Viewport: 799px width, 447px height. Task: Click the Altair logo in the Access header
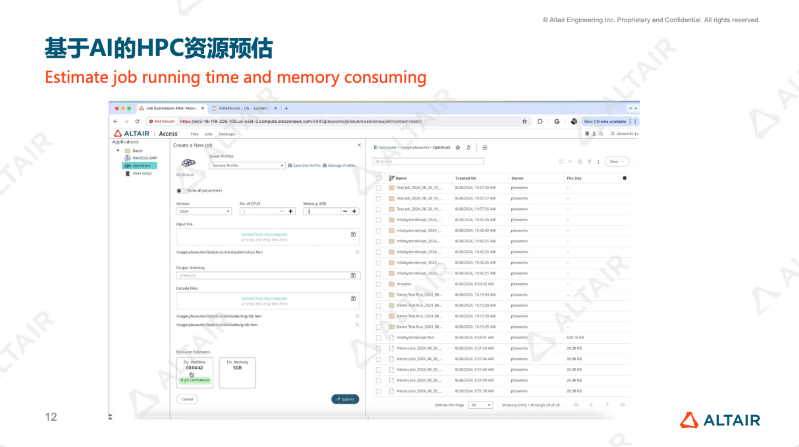[x=131, y=134]
